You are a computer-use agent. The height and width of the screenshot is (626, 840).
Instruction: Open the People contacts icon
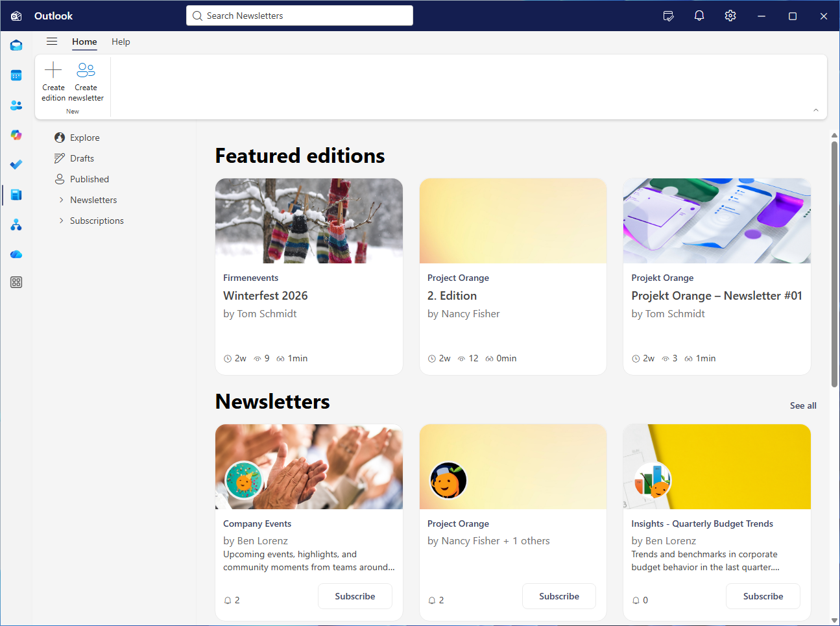16,105
